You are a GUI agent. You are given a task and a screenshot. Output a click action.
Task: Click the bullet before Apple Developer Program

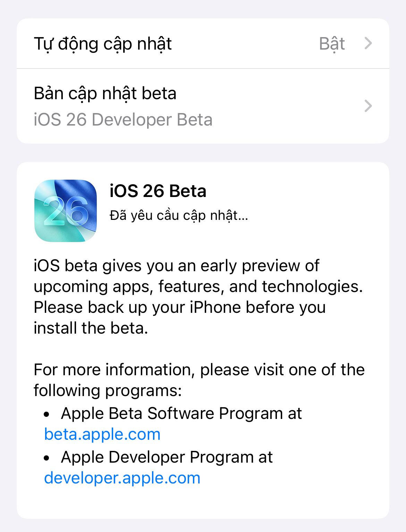[47, 458]
